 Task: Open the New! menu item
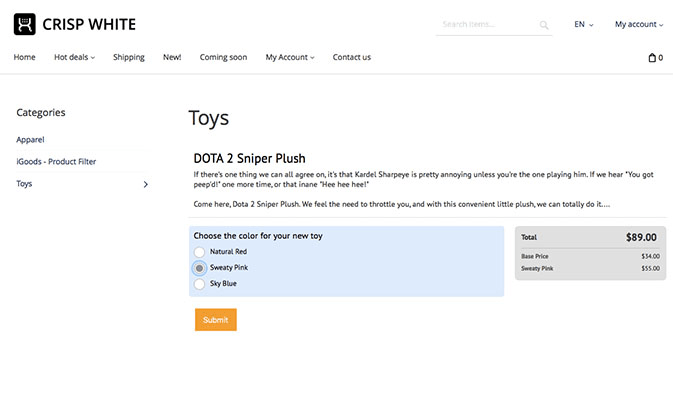tap(172, 57)
